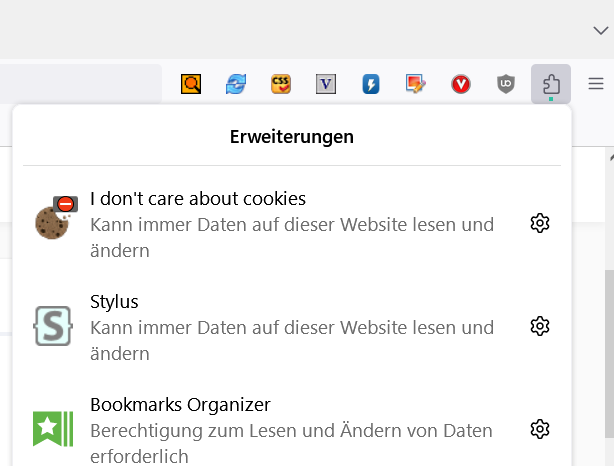Open the Firefox hamburger application menu
Screen dimensions: 614x466
point(596,84)
